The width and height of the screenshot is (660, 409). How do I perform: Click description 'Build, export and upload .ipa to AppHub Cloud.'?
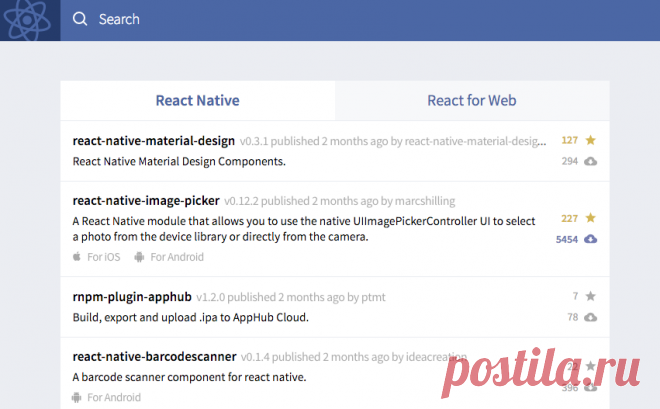click(191, 317)
